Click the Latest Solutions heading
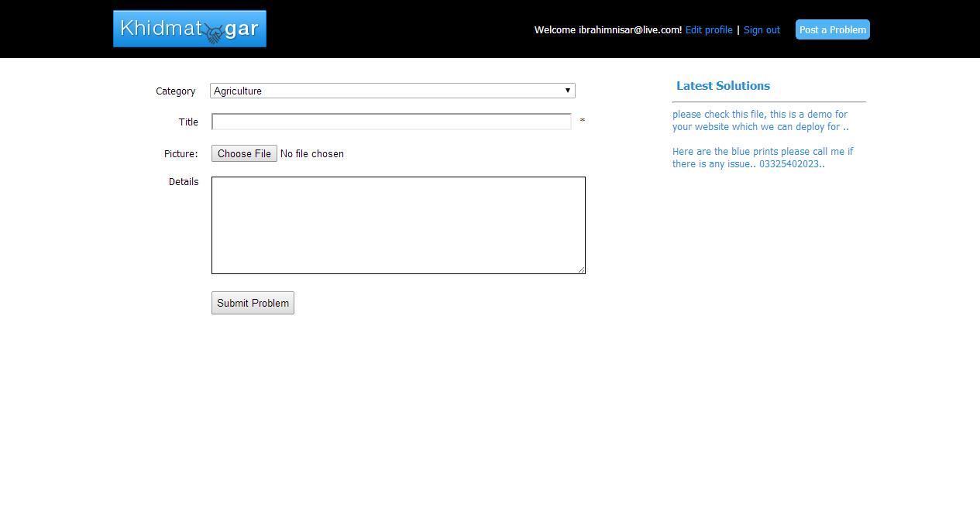980x522 pixels. [723, 85]
